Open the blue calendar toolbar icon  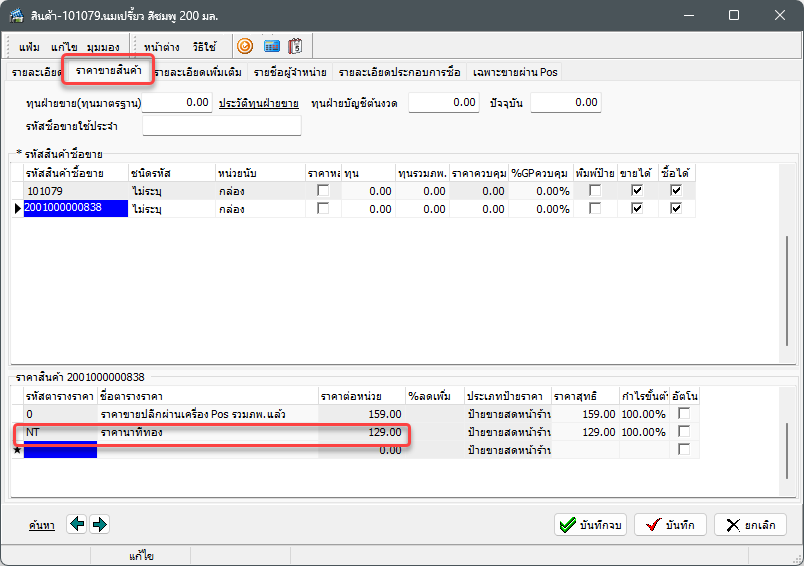(x=271, y=46)
